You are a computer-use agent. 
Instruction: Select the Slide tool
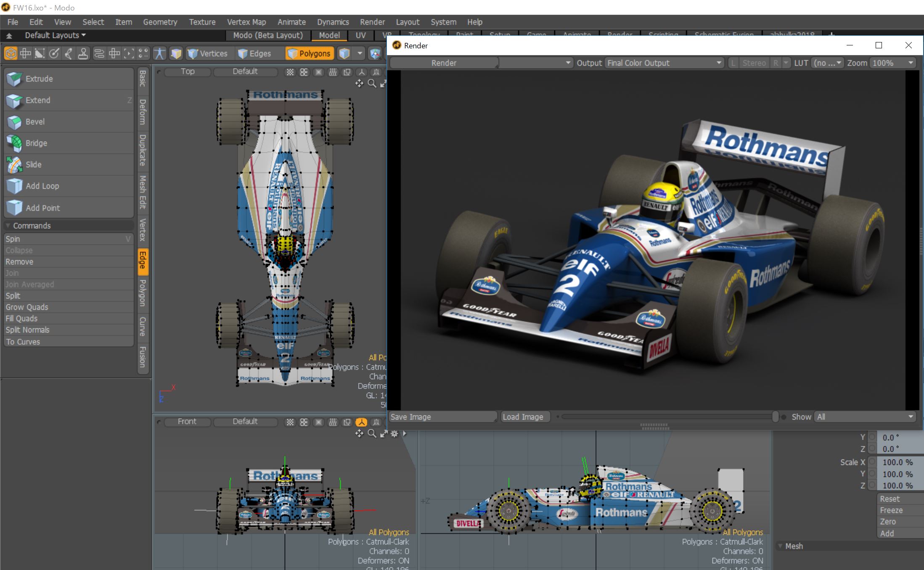[69, 164]
